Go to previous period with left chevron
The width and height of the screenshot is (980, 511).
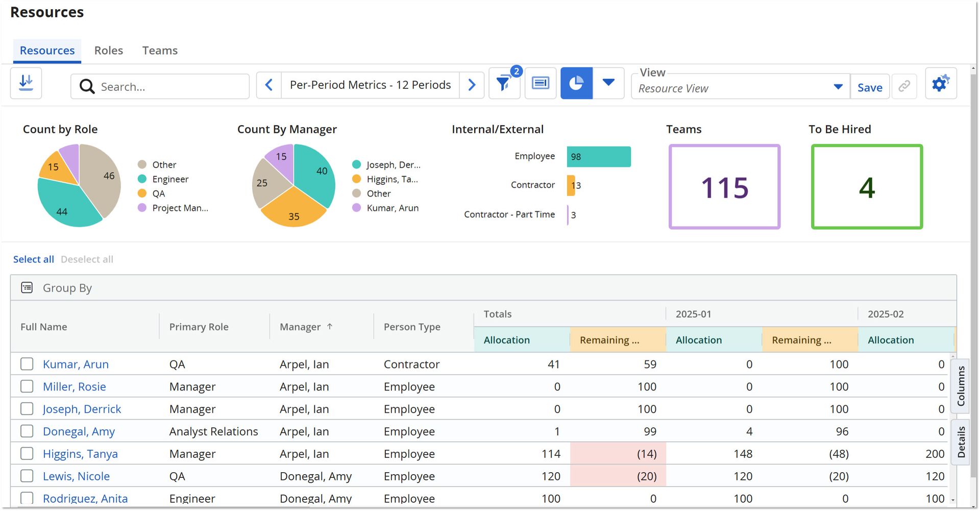coord(269,85)
